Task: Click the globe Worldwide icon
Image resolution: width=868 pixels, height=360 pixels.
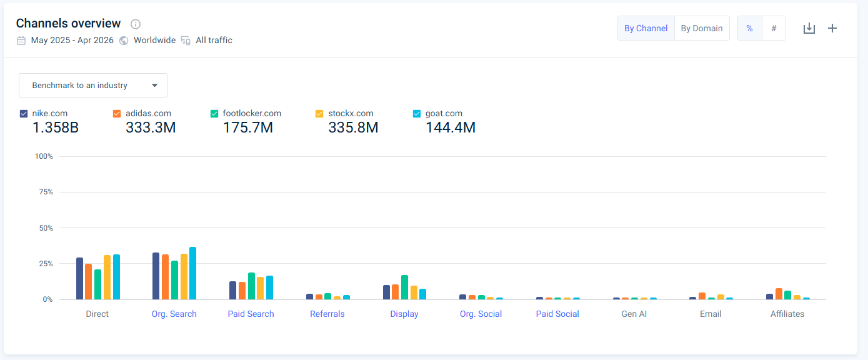Action: pos(124,40)
